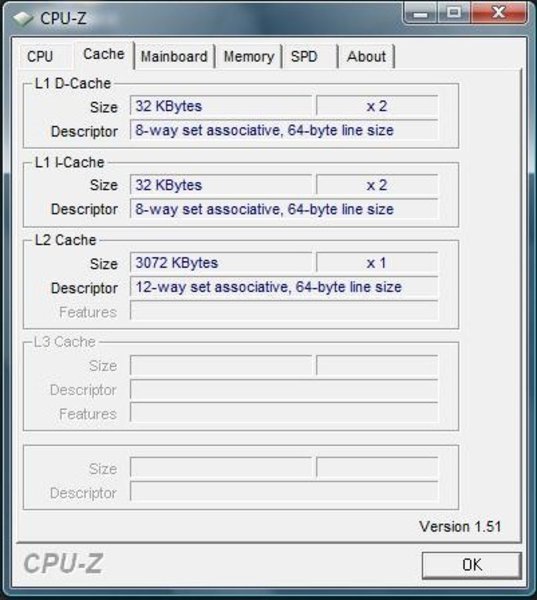Click the Version 1.51 text
The height and width of the screenshot is (600, 537).
[460, 527]
